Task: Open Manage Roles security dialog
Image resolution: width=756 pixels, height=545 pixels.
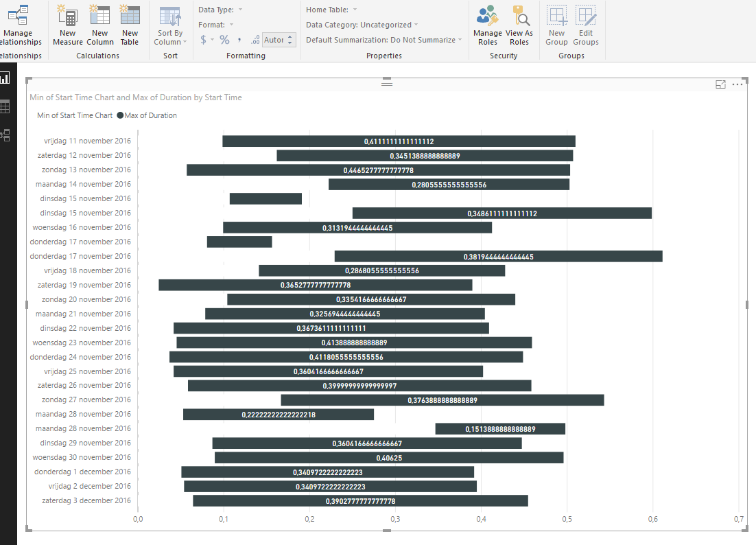Action: click(488, 25)
